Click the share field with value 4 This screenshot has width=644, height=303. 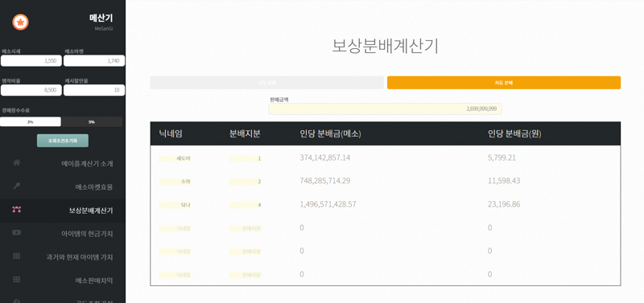246,205
